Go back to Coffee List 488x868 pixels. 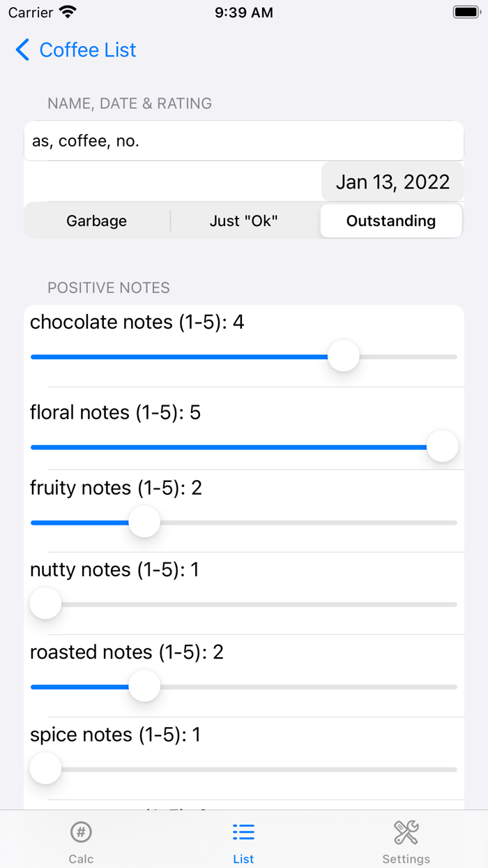(x=88, y=50)
